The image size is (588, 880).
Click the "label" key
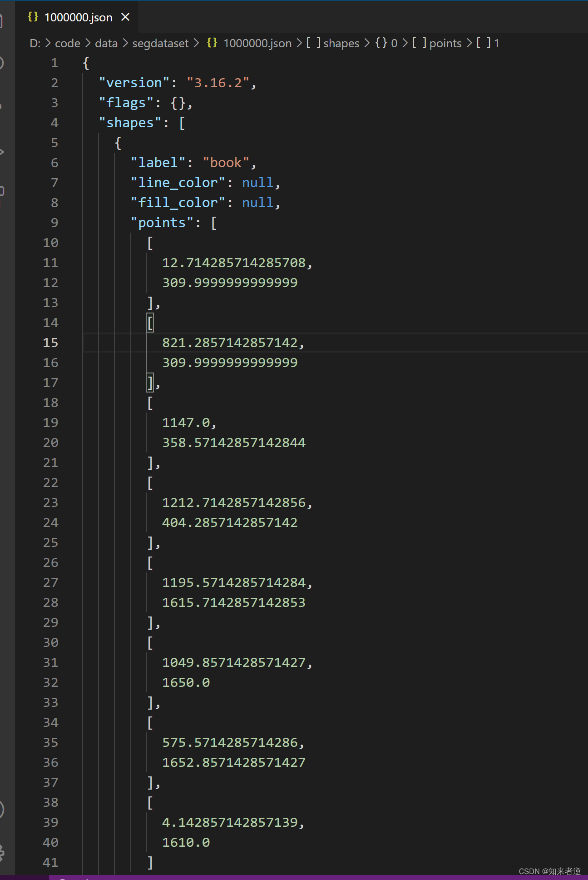(158, 163)
